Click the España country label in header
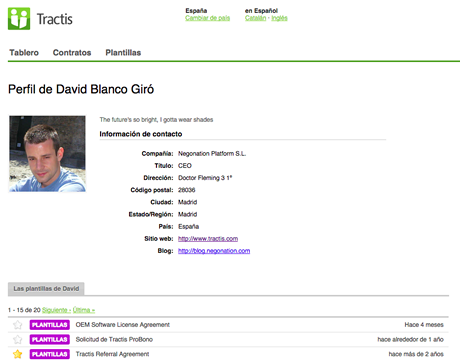 click(196, 11)
